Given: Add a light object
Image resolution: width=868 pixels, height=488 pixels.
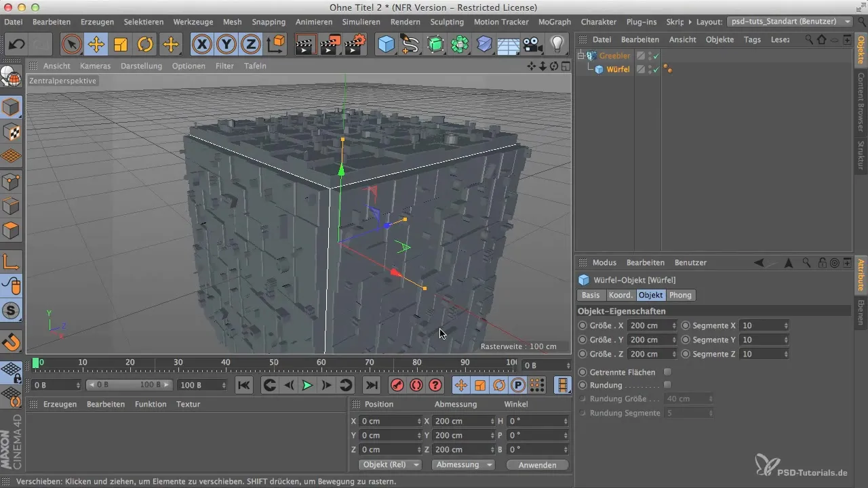Looking at the screenshot, I should (557, 45).
